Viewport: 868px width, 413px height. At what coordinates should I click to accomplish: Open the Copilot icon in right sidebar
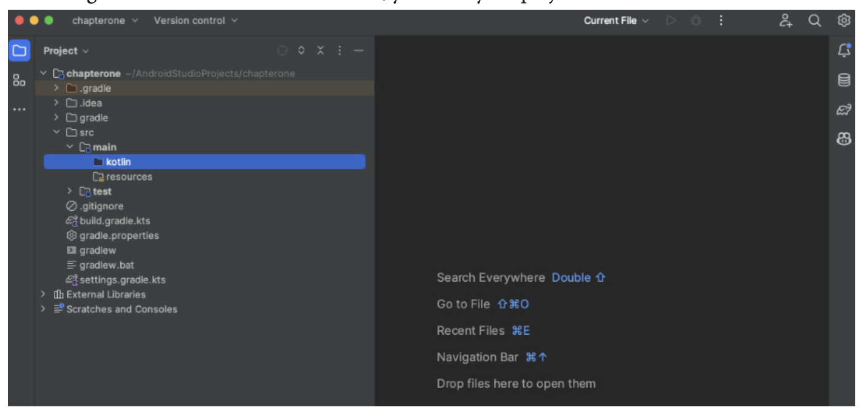coord(844,139)
